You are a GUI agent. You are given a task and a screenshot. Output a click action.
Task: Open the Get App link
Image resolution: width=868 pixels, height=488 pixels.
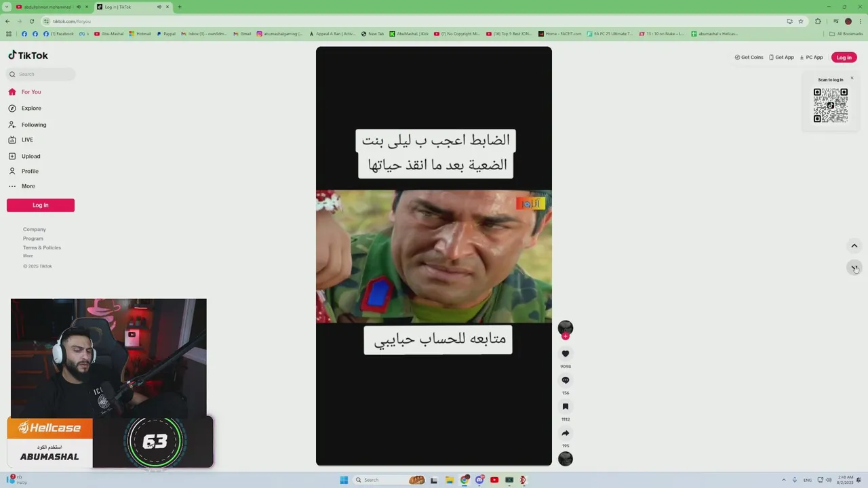(x=781, y=57)
